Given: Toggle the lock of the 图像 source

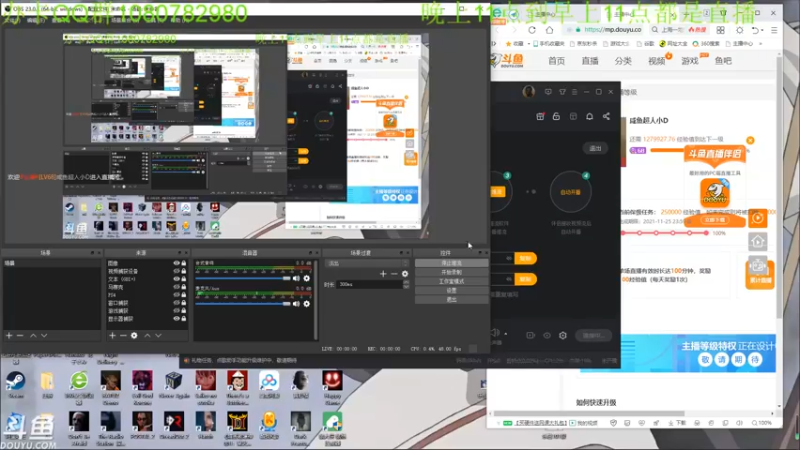Looking at the screenshot, I should pos(184,263).
